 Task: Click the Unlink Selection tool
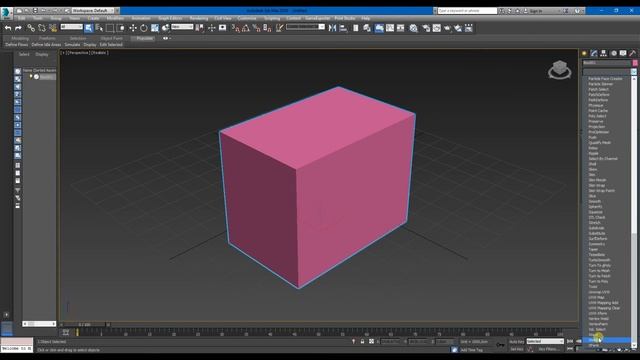[x=42, y=28]
